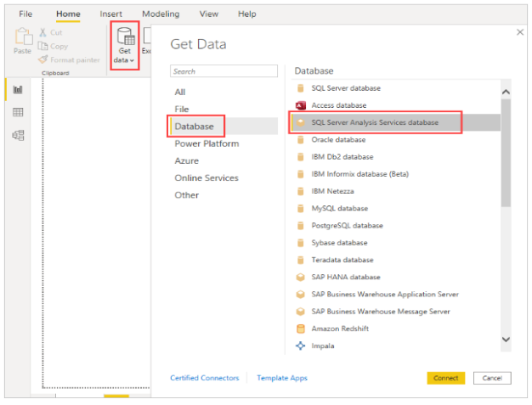This screenshot has width=532, height=405.
Task: Click the SAP HANA cube icon
Action: pyautogui.click(x=300, y=278)
